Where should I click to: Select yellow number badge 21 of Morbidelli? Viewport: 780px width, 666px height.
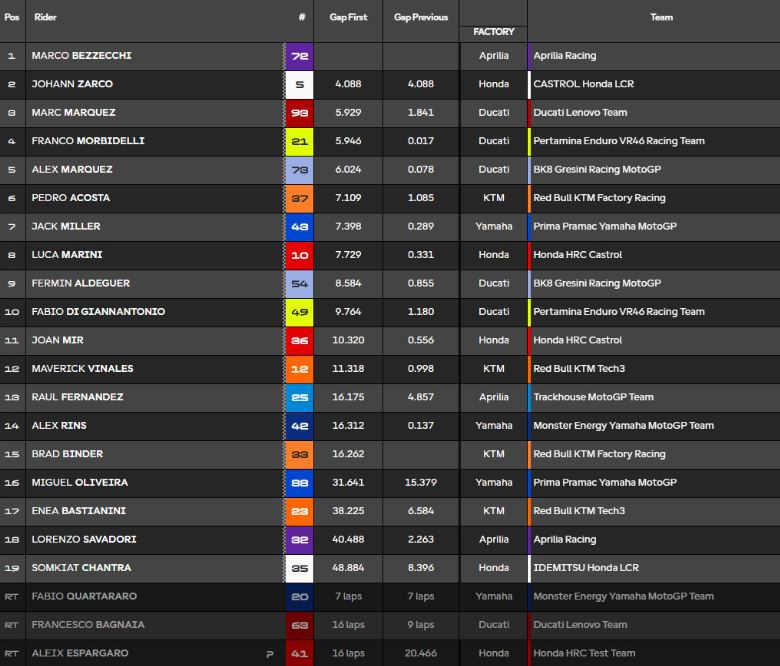(299, 141)
